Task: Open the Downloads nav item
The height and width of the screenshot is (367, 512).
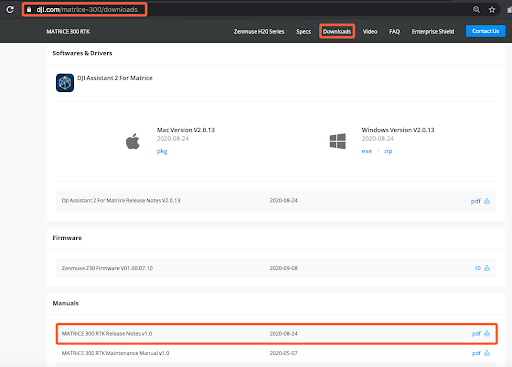Action: 337,31
